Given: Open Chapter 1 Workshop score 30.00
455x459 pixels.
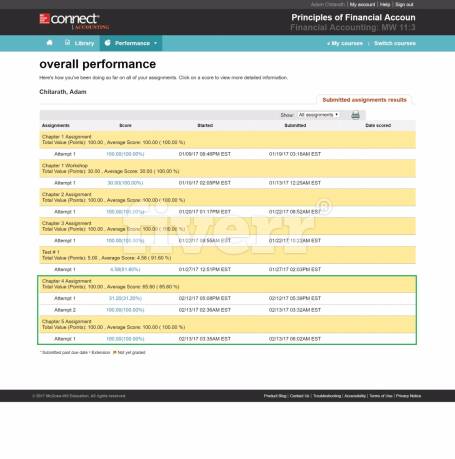Looking at the screenshot, I should coord(125,183).
